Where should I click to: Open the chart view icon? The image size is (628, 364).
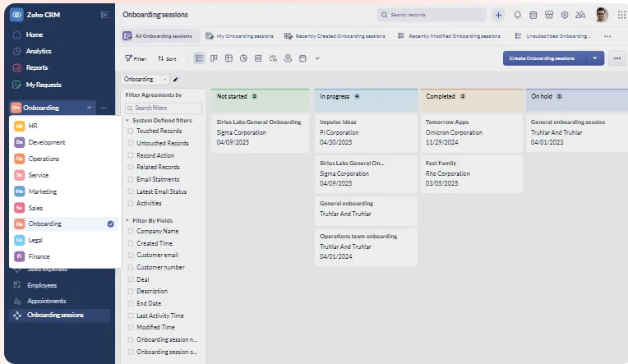point(273,58)
